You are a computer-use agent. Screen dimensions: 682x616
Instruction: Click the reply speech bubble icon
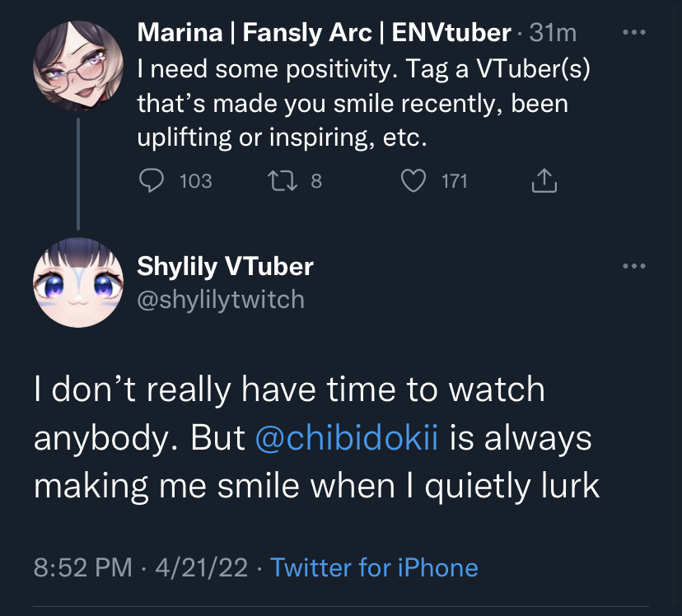pyautogui.click(x=150, y=180)
